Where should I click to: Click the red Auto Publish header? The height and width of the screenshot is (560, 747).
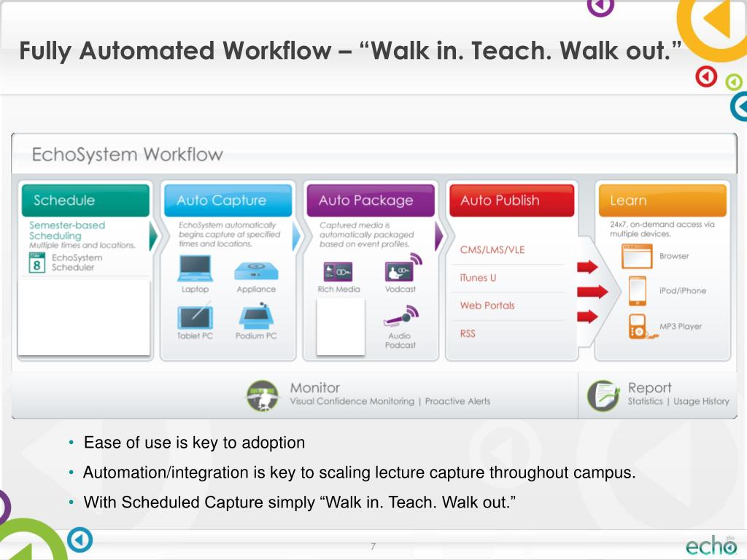click(x=511, y=201)
